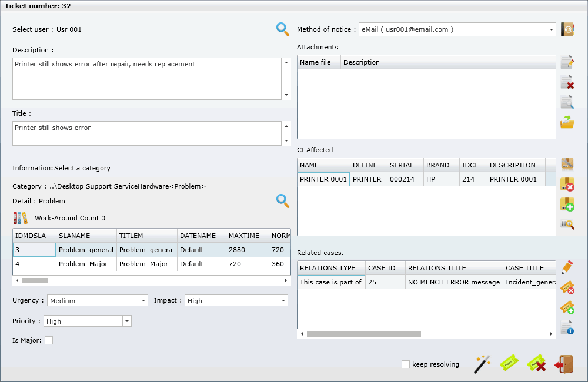Sort by the IDMDSLA column header
The height and width of the screenshot is (382, 588).
click(x=35, y=236)
